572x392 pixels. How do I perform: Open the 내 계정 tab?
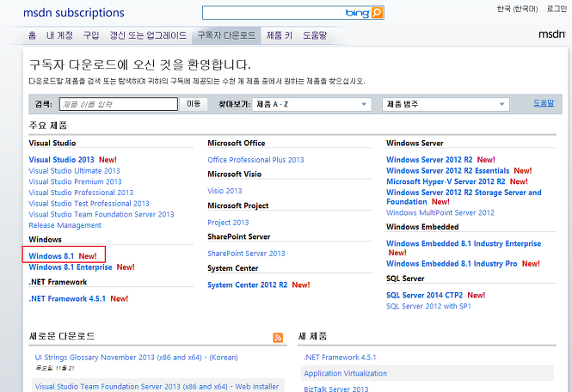click(x=60, y=35)
